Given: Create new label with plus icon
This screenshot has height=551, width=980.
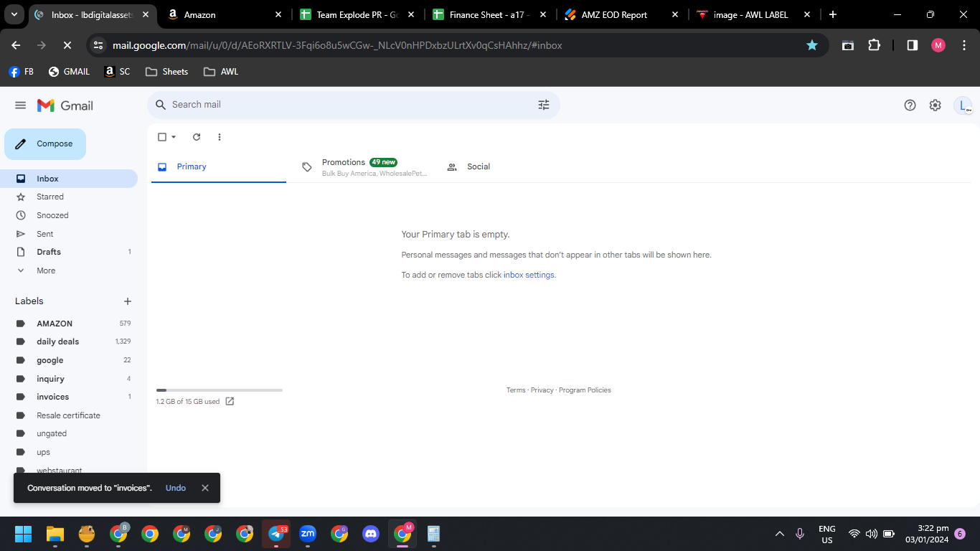Looking at the screenshot, I should click(x=128, y=301).
